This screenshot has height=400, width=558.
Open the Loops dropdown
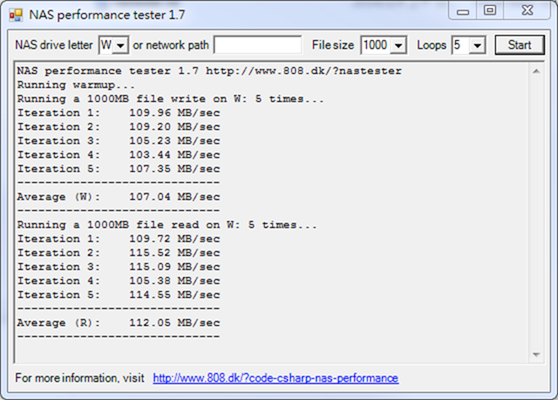coord(478,45)
